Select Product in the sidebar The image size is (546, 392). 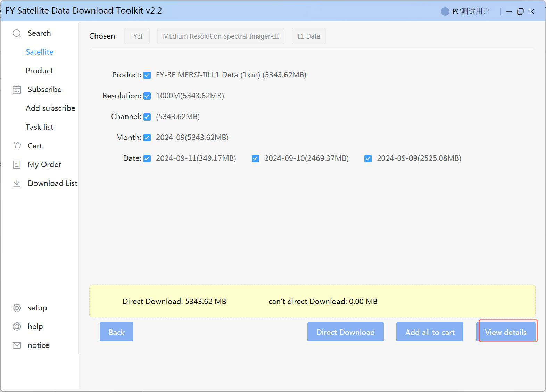39,71
